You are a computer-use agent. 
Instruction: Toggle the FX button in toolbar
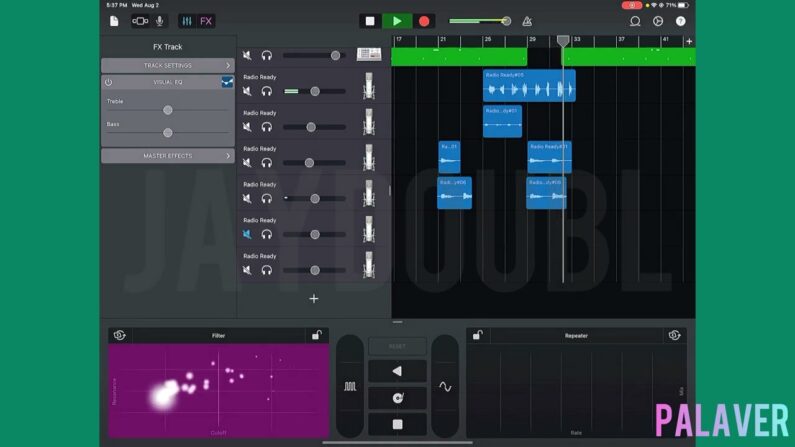click(206, 21)
